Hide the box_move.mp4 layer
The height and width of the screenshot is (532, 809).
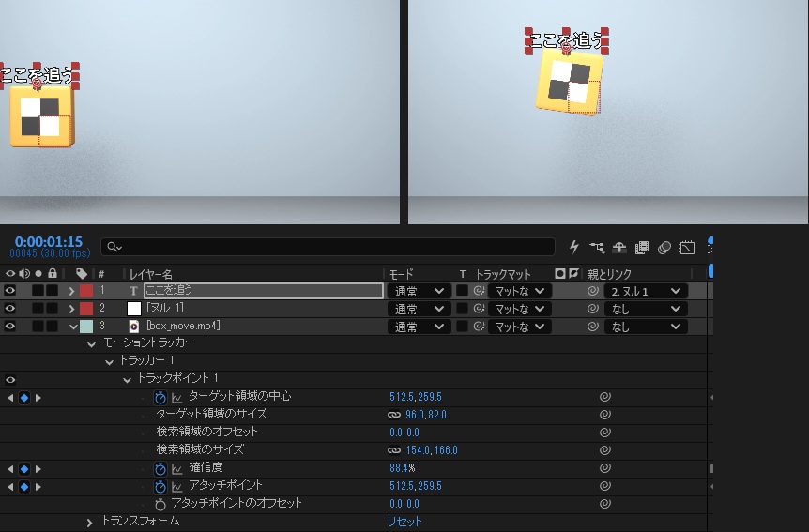(x=9, y=327)
